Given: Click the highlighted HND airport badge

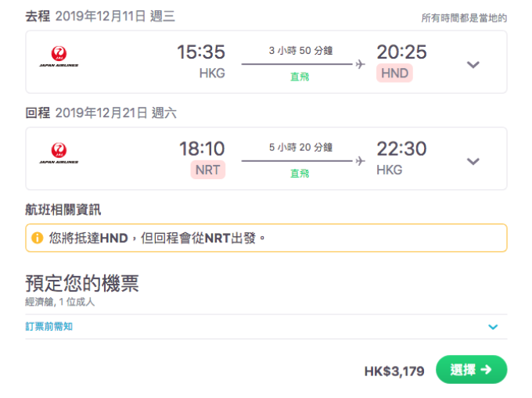Looking at the screenshot, I should click(x=394, y=73).
